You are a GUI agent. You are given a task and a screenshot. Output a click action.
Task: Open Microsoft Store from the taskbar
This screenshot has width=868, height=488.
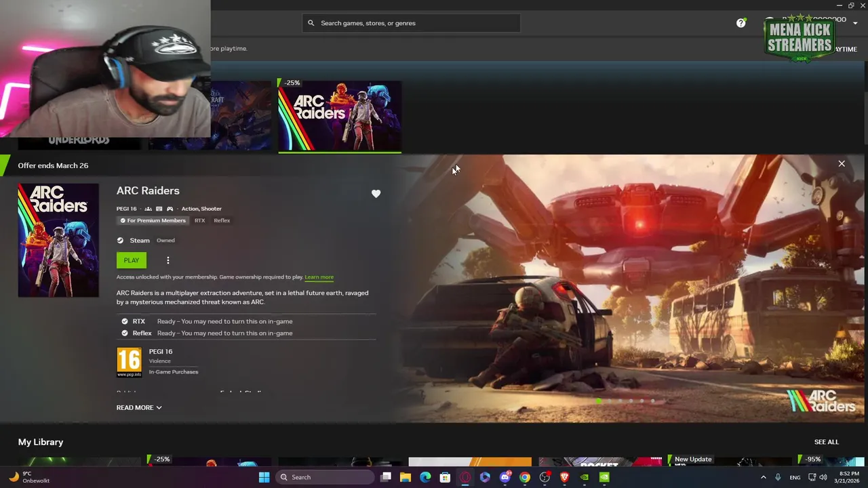[445, 477]
